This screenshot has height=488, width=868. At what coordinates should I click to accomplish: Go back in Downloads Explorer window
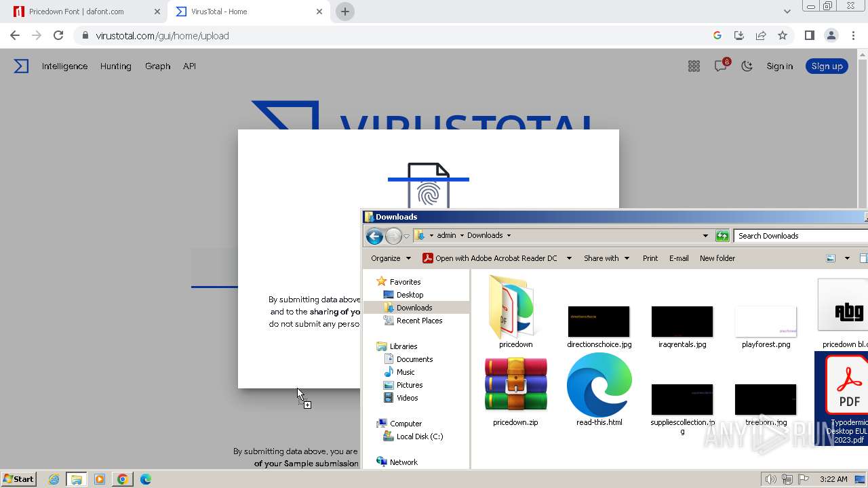(x=374, y=236)
